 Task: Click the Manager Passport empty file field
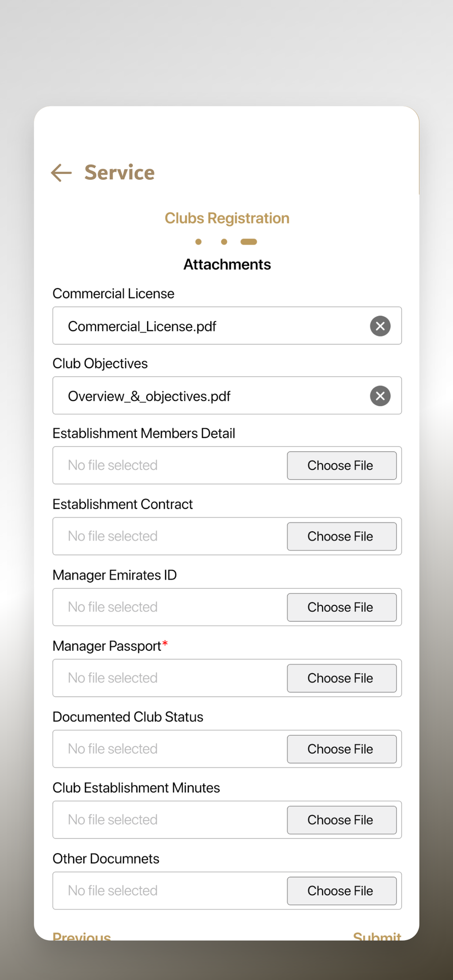pos(227,678)
